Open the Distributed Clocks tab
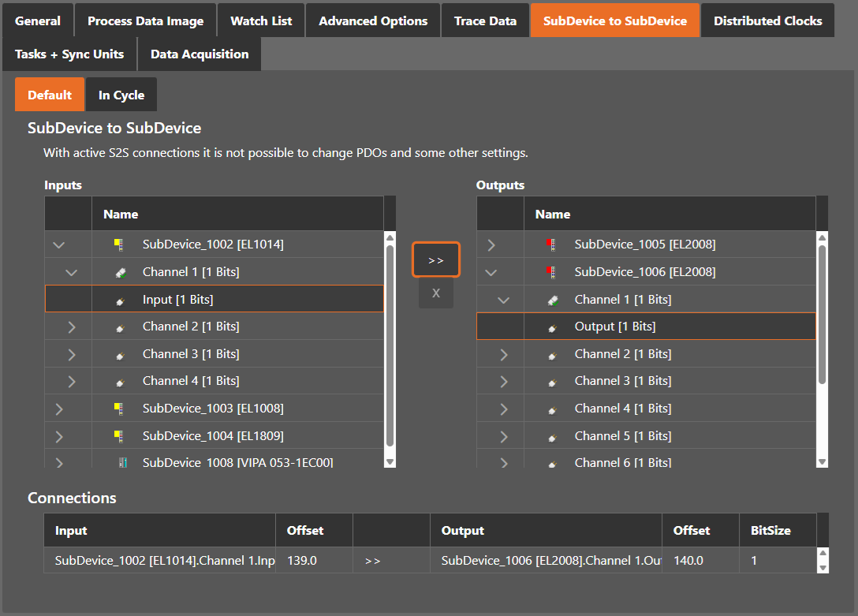This screenshot has width=858, height=616. [x=768, y=21]
